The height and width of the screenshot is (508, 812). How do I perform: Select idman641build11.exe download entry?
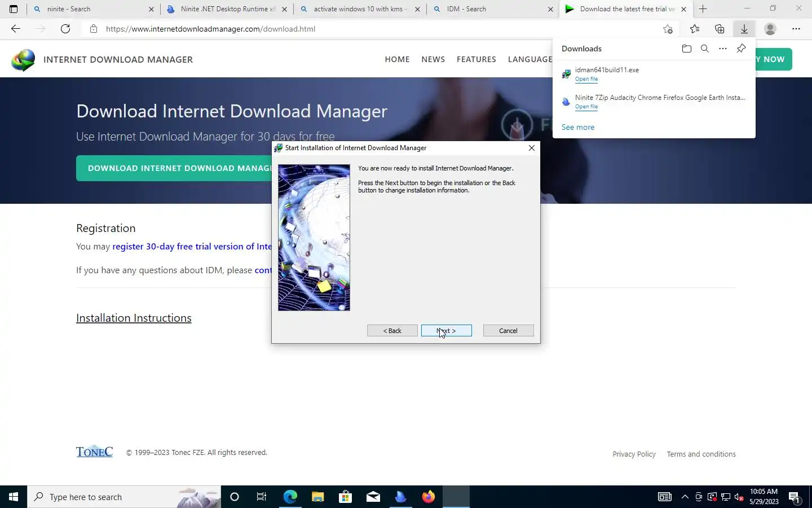tap(654, 74)
